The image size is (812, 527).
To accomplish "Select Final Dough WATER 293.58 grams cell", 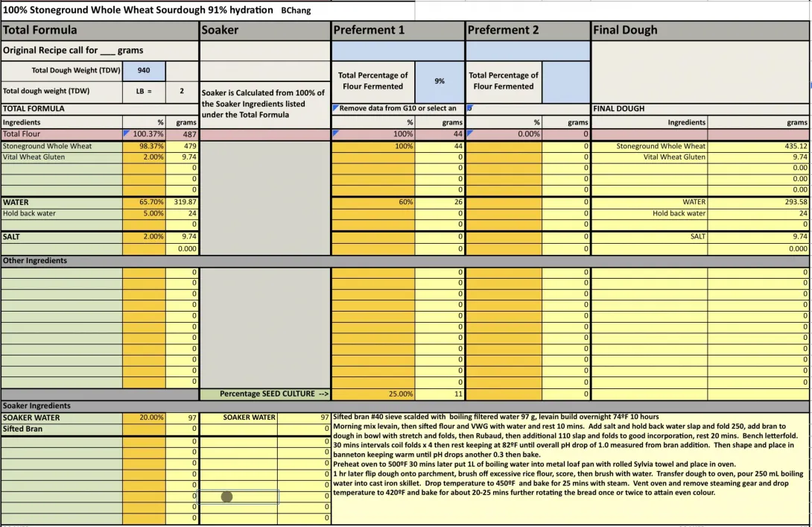I will pyautogui.click(x=758, y=202).
